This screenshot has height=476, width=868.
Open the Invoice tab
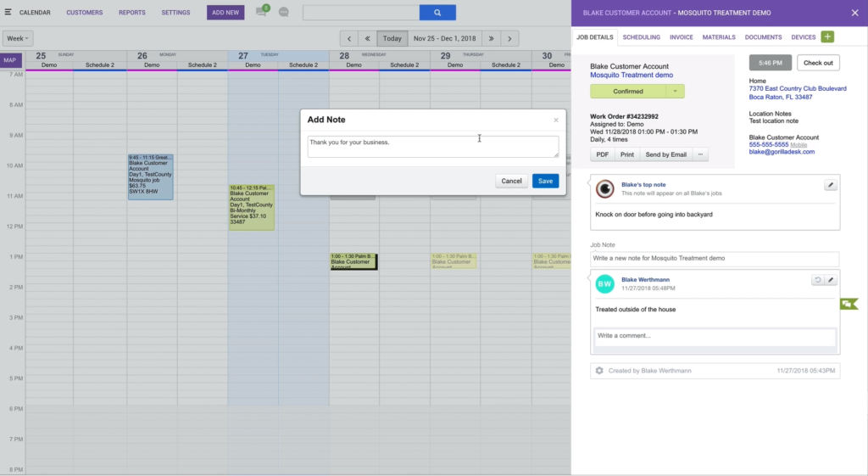coord(681,37)
